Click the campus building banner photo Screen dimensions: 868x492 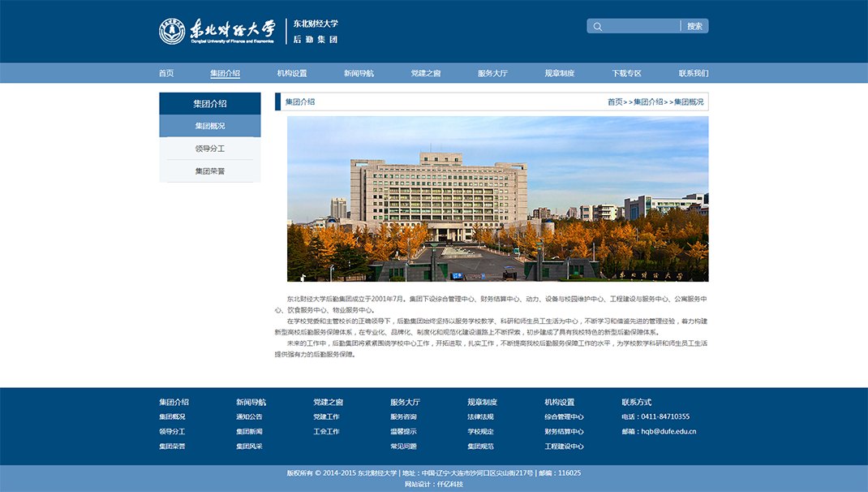coord(497,199)
